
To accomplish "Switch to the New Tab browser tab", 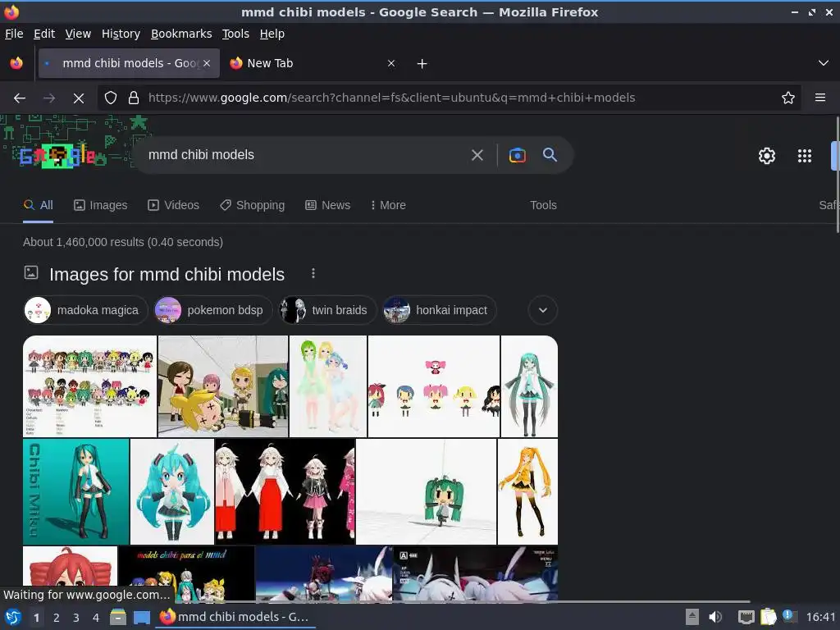I will (313, 64).
